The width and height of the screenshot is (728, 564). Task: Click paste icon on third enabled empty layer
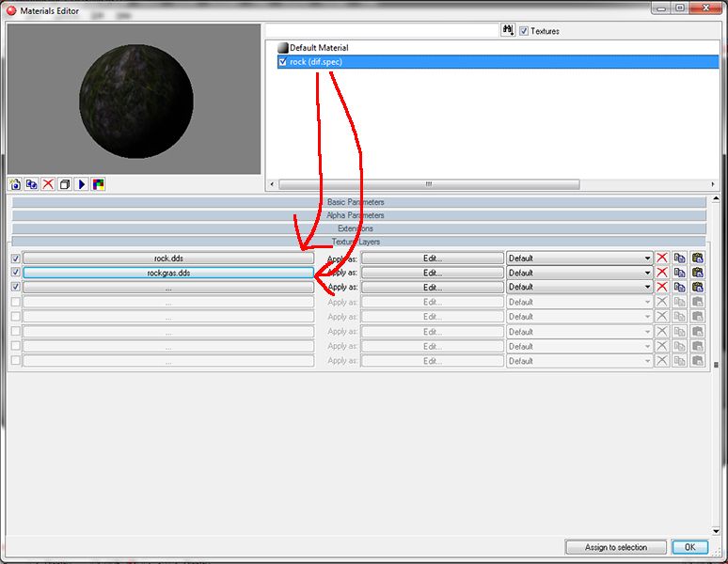(x=697, y=287)
